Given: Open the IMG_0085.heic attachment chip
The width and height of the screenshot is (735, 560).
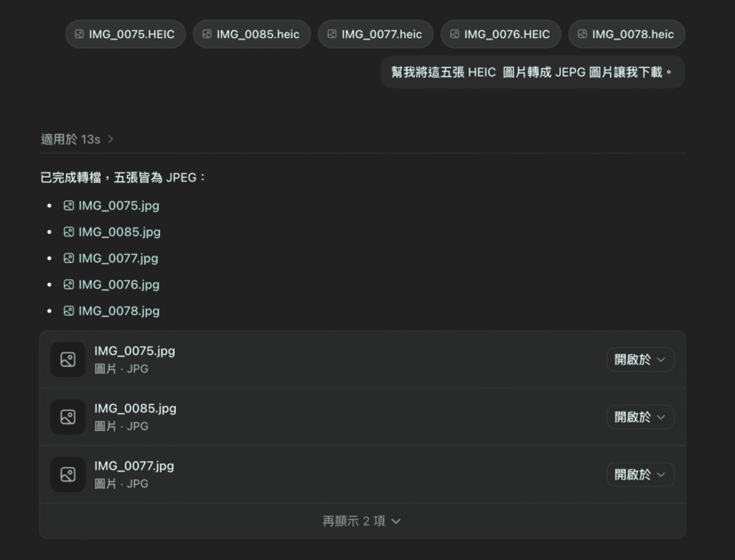Looking at the screenshot, I should [252, 34].
